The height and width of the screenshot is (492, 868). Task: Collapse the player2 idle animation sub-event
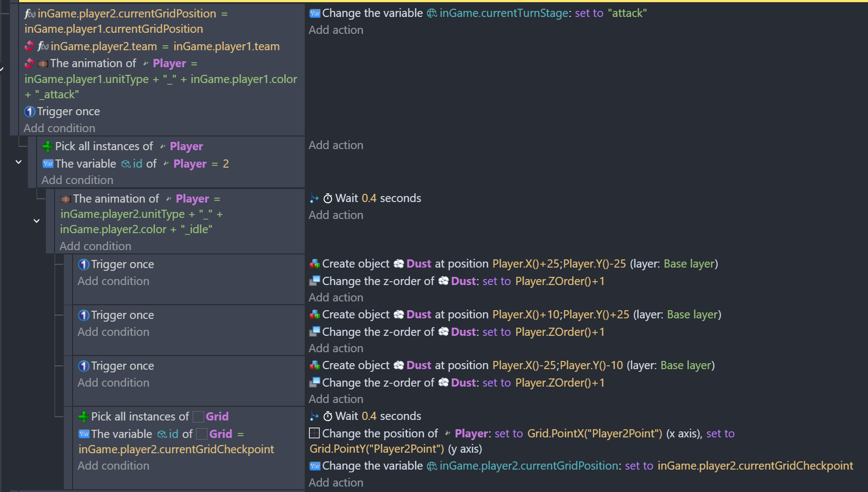click(37, 221)
